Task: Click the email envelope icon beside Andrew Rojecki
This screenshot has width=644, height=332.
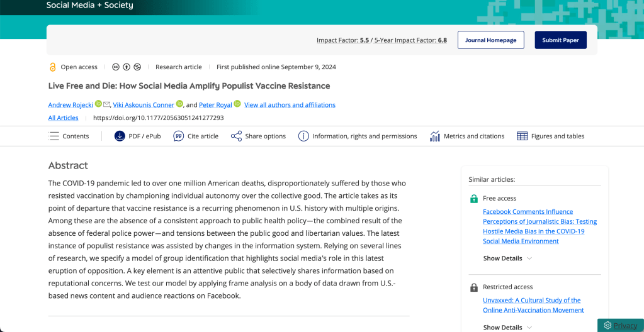Action: pos(107,104)
